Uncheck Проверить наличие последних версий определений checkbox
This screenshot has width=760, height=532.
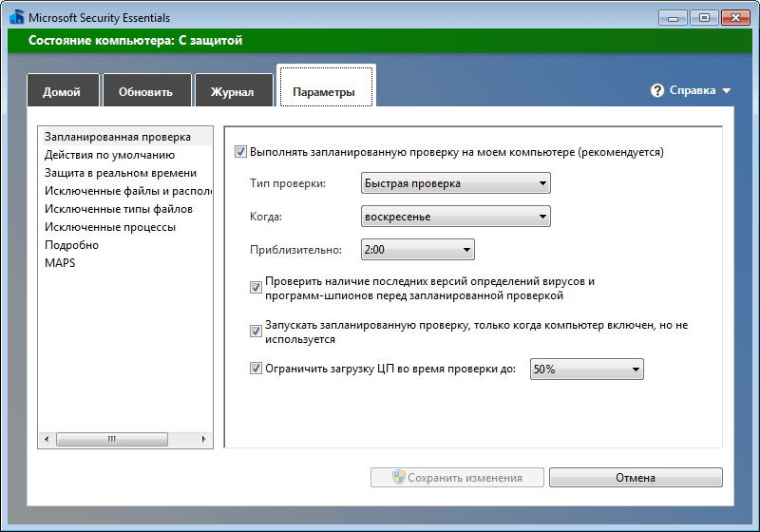(256, 288)
